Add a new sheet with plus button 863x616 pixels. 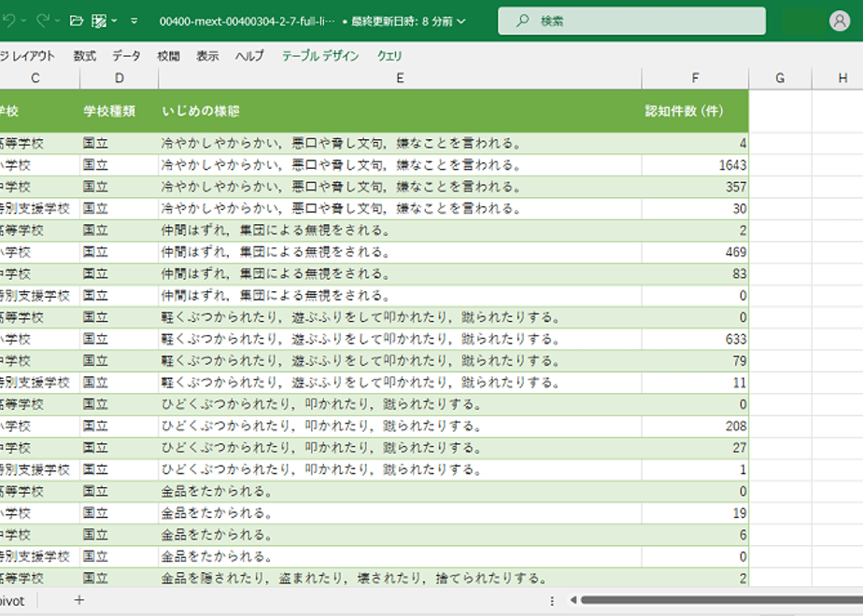coord(78,600)
